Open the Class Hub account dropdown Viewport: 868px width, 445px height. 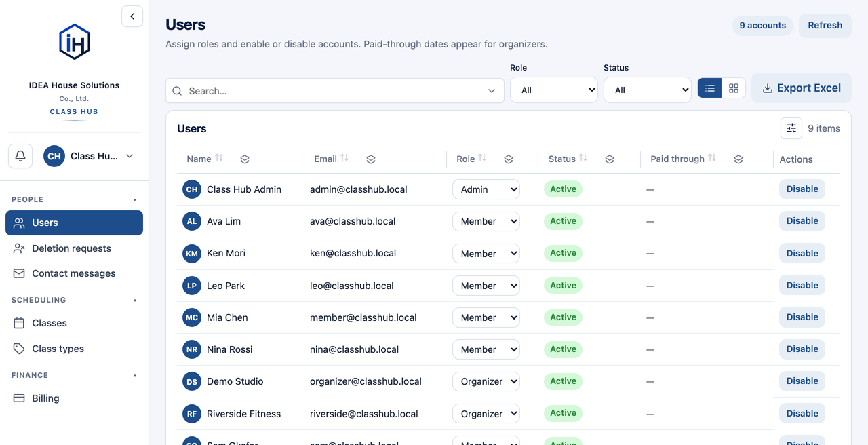[90, 156]
